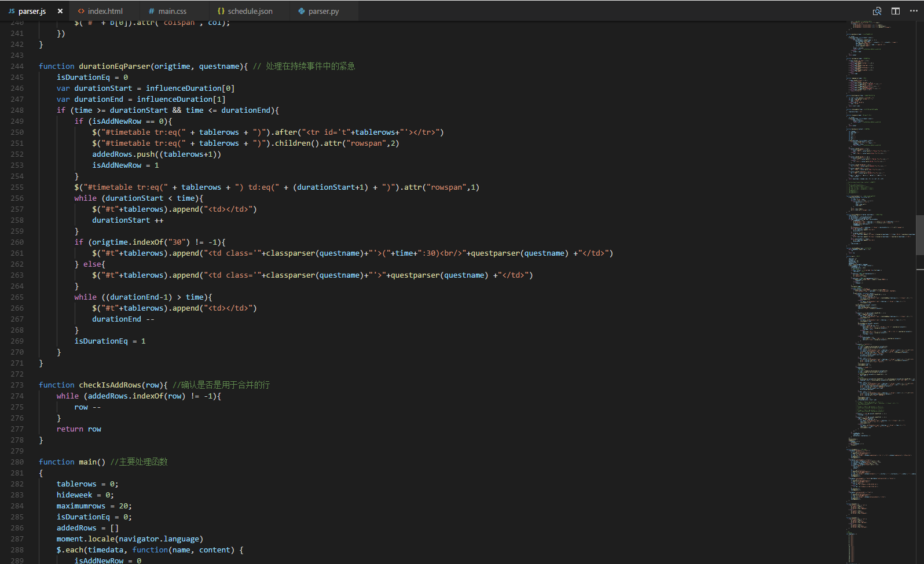
Task: Place cursor on durationEqParser function name
Action: (114, 67)
